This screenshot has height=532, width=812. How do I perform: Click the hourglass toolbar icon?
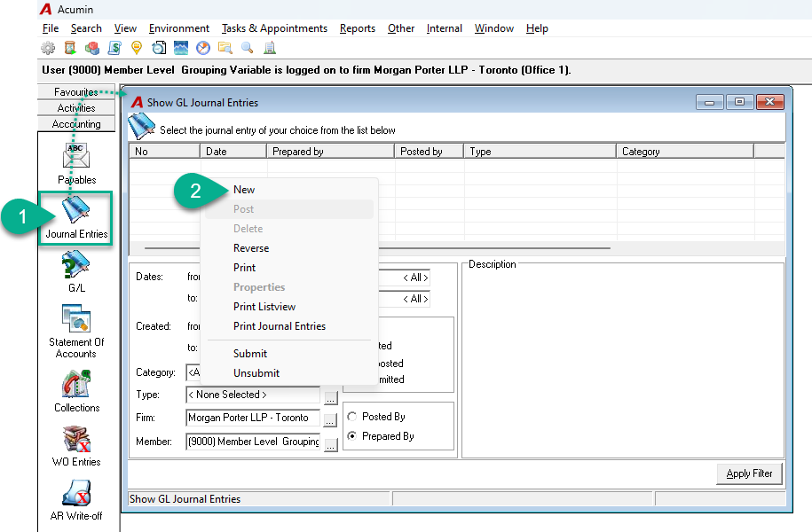pos(70,48)
